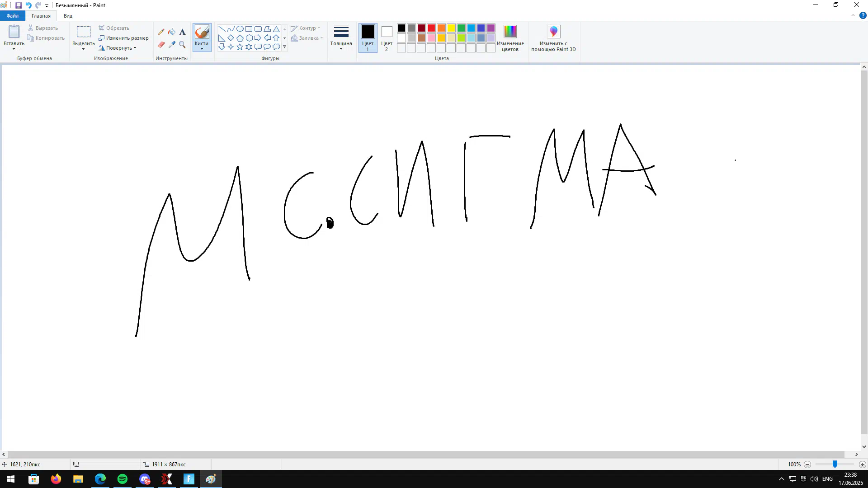The width and height of the screenshot is (868, 488).
Task: Choose the Five-point star shape
Action: click(x=240, y=47)
